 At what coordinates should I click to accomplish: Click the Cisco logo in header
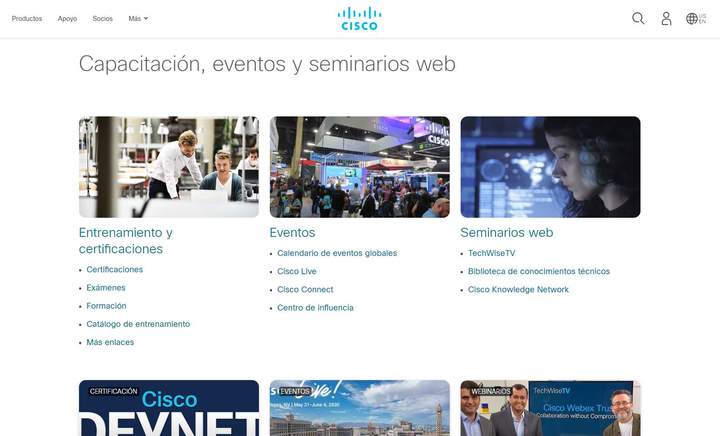(x=359, y=18)
